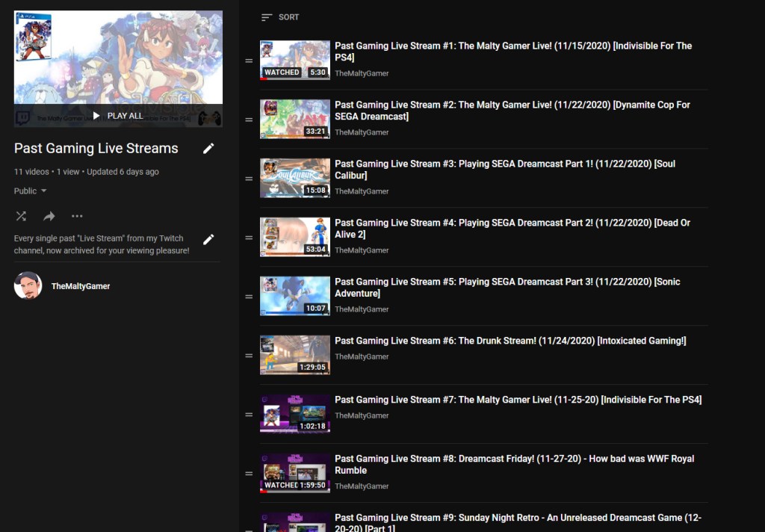Open the Public privacy dropdown

(x=31, y=191)
